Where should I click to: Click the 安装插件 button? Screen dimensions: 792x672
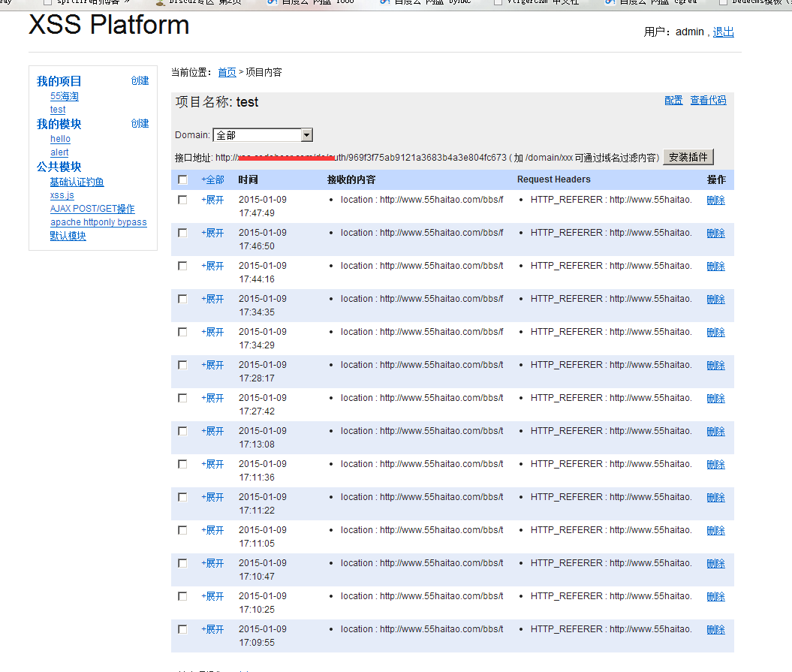(688, 157)
